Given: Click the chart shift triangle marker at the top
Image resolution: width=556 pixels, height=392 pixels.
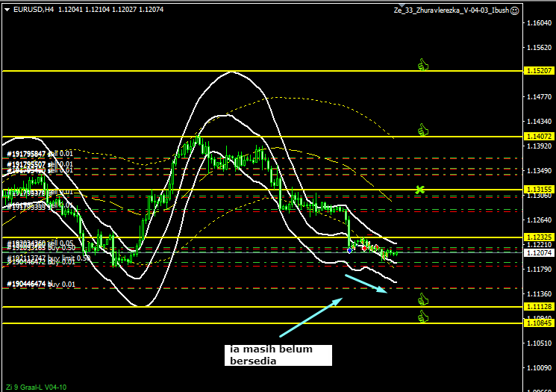Looking at the screenshot, I should (x=402, y=5).
